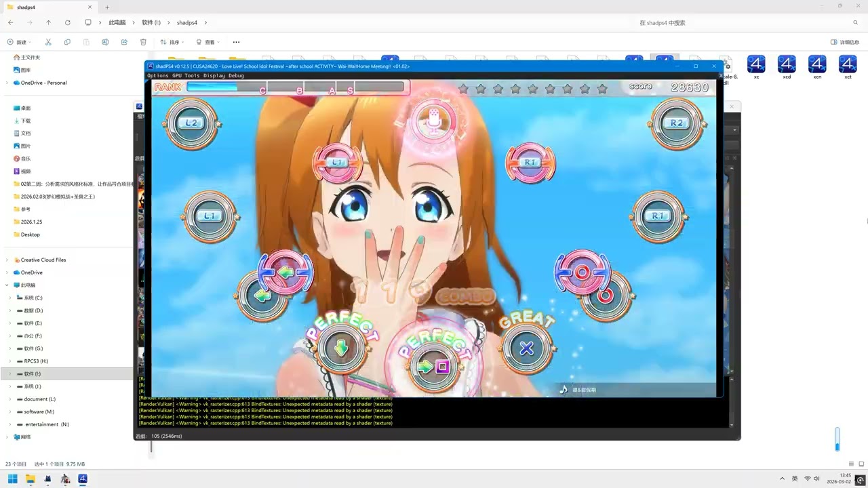Image resolution: width=868 pixels, height=488 pixels.
Task: Click the Delete trash icon in Explorer
Action: coord(143,42)
